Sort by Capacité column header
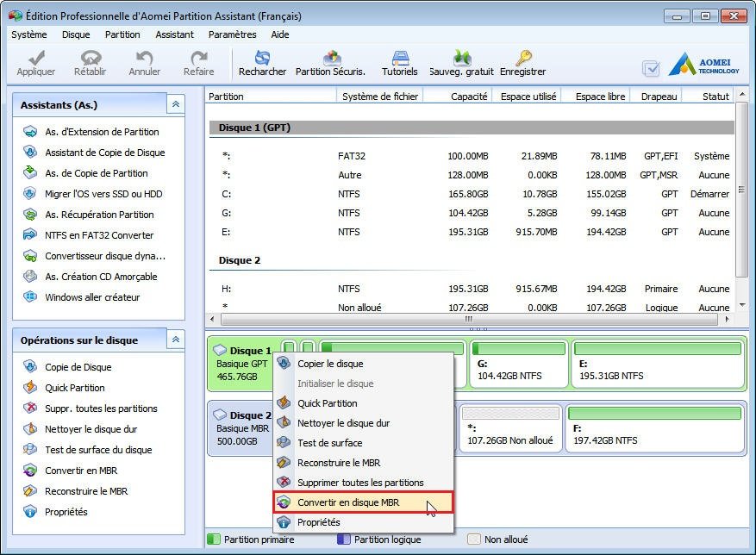The width and height of the screenshot is (756, 555). [458, 97]
